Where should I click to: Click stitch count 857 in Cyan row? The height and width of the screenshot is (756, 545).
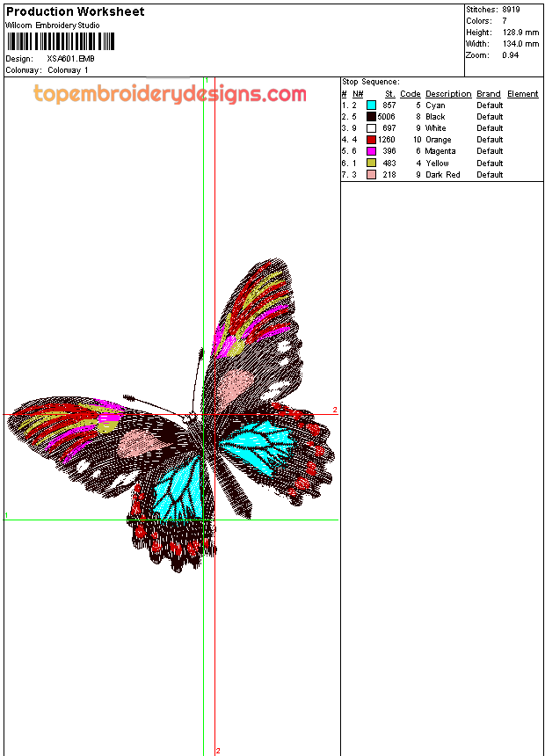[x=389, y=105]
